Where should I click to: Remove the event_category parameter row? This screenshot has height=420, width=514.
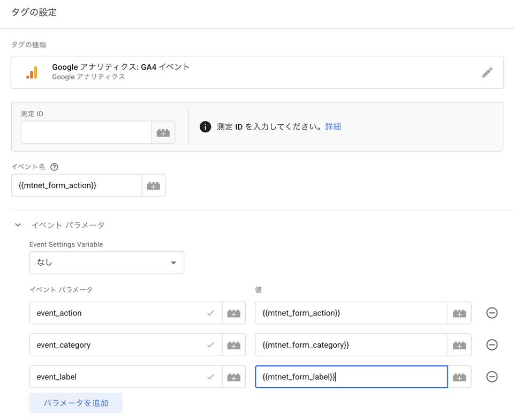(x=492, y=345)
